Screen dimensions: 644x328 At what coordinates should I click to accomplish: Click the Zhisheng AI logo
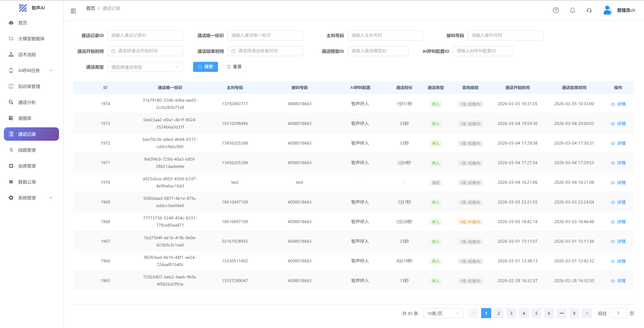[23, 8]
